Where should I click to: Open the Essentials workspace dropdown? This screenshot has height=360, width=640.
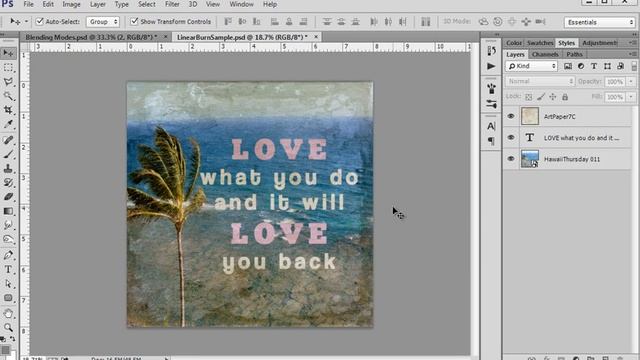[600, 22]
